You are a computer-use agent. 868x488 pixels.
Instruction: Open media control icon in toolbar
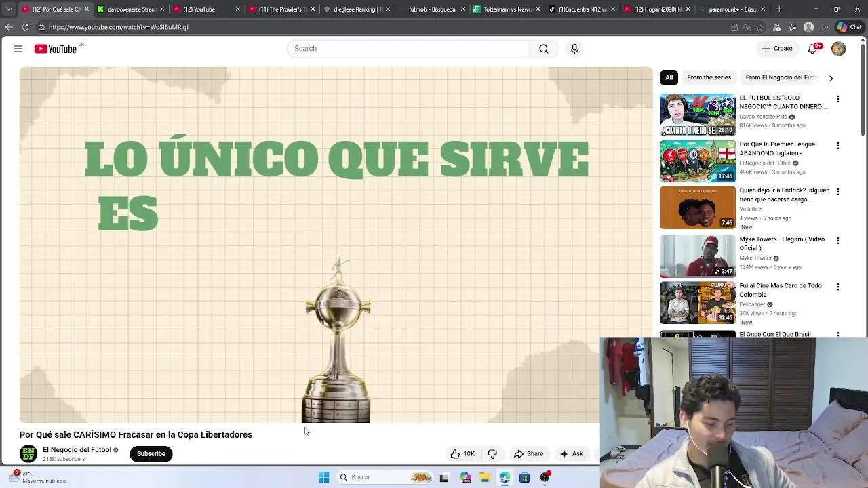point(776,27)
